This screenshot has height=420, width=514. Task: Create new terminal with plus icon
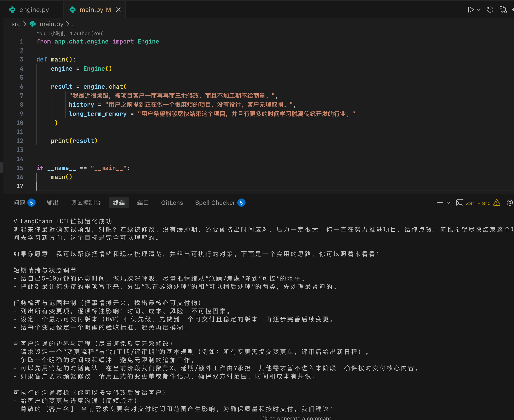pos(440,202)
